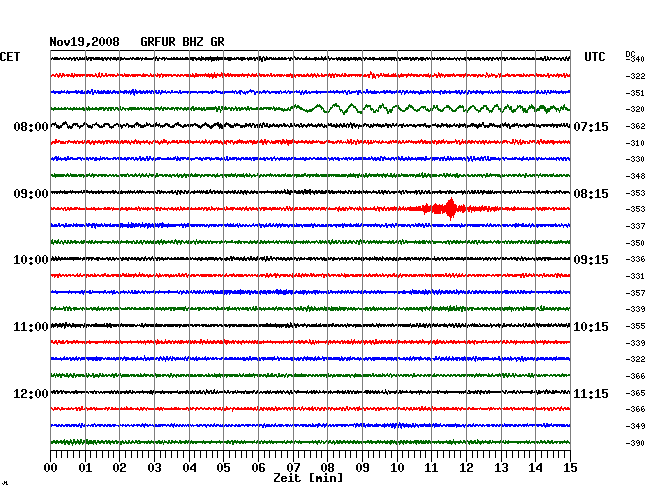Viewport: 650px width, 494px height.
Task: Select the DC offset value -320
Action: [x=635, y=109]
